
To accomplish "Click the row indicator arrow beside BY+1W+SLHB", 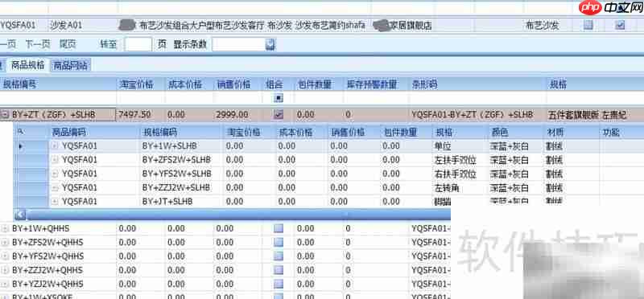I will [21, 146].
